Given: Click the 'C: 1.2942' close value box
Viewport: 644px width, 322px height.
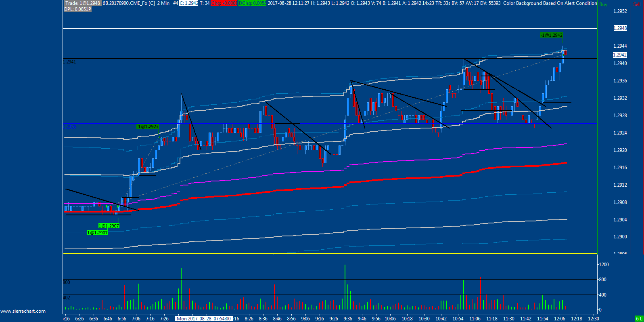Looking at the screenshot, I should pos(189,3).
